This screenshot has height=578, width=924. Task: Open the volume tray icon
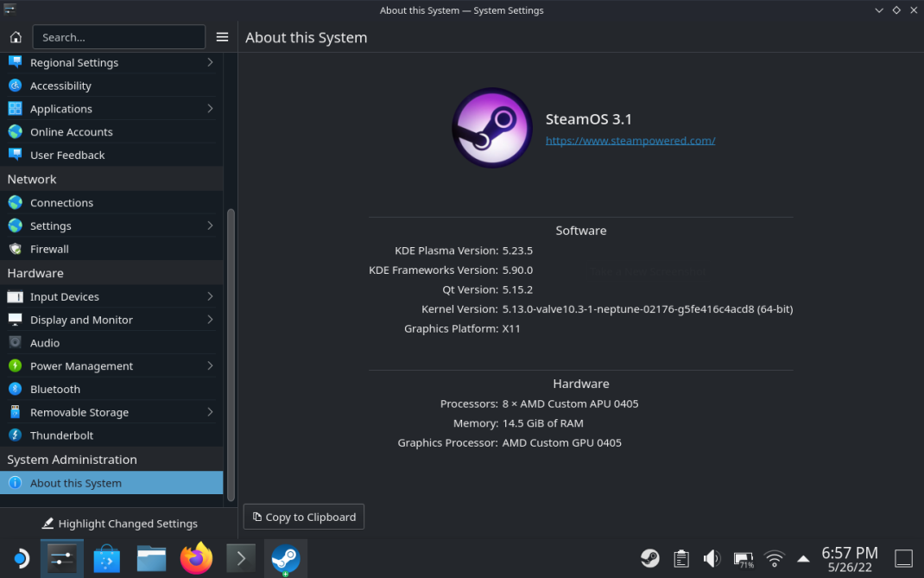coord(712,558)
